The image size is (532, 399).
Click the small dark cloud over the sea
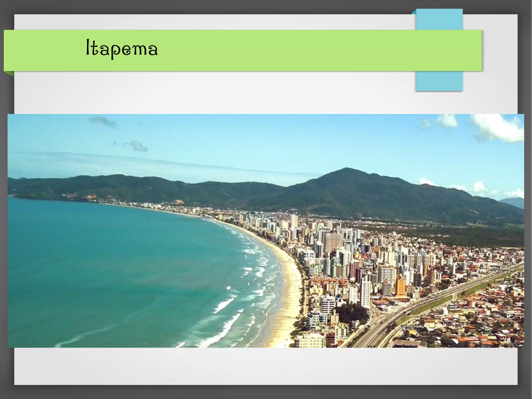pyautogui.click(x=138, y=146)
